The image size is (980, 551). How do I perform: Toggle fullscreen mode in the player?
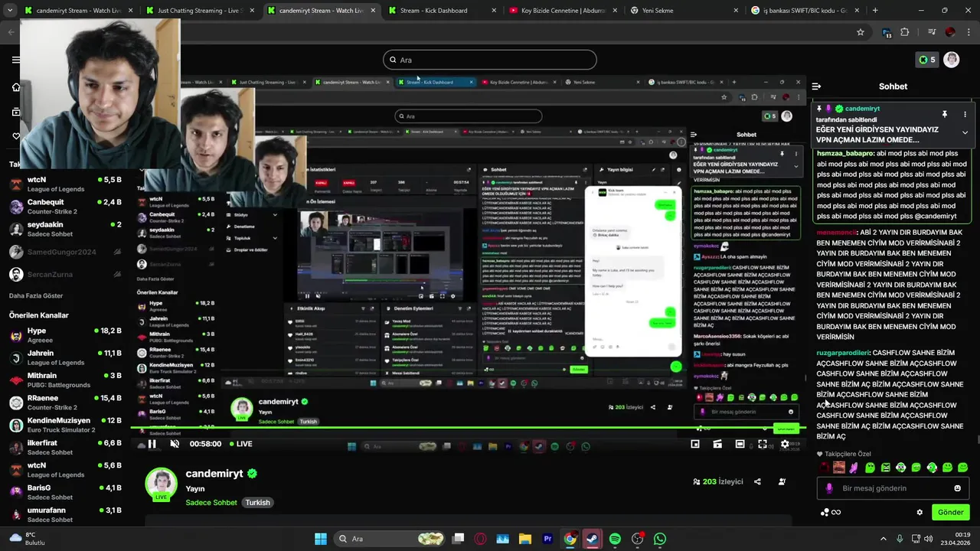coord(763,444)
